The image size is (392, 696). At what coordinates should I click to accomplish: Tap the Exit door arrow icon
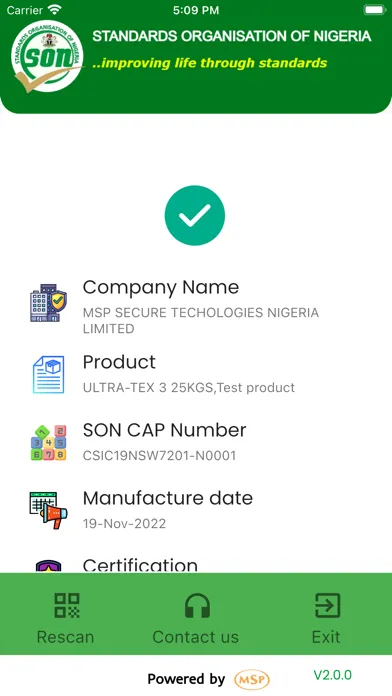pos(327,605)
